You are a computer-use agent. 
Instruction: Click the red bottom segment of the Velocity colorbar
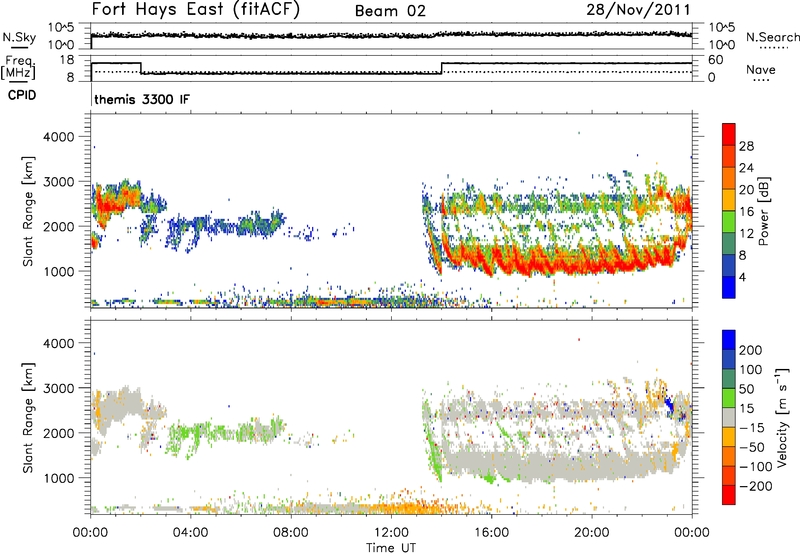(729, 495)
